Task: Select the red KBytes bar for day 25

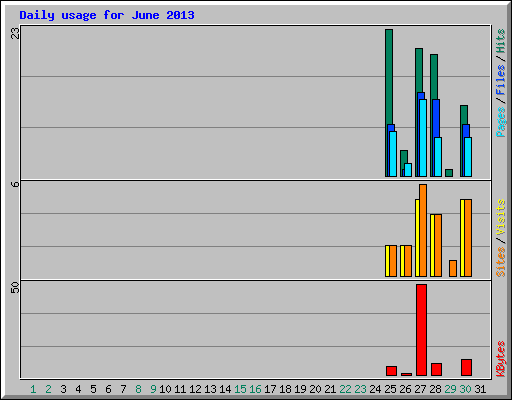Action: point(391,371)
